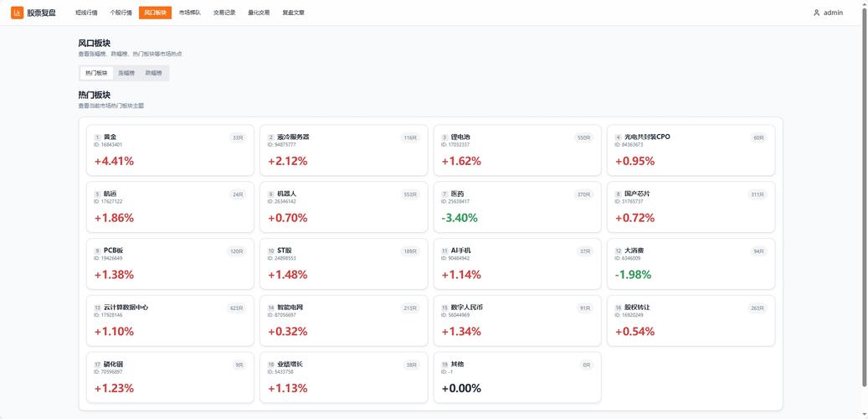This screenshot has height=419, width=868.
Task: Switch to the 热门板块 tab
Action: coord(96,73)
